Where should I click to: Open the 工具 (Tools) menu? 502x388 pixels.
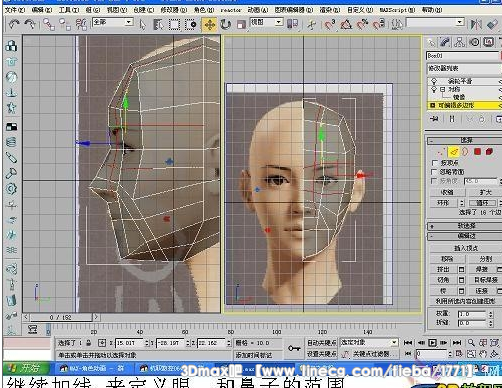click(x=69, y=10)
